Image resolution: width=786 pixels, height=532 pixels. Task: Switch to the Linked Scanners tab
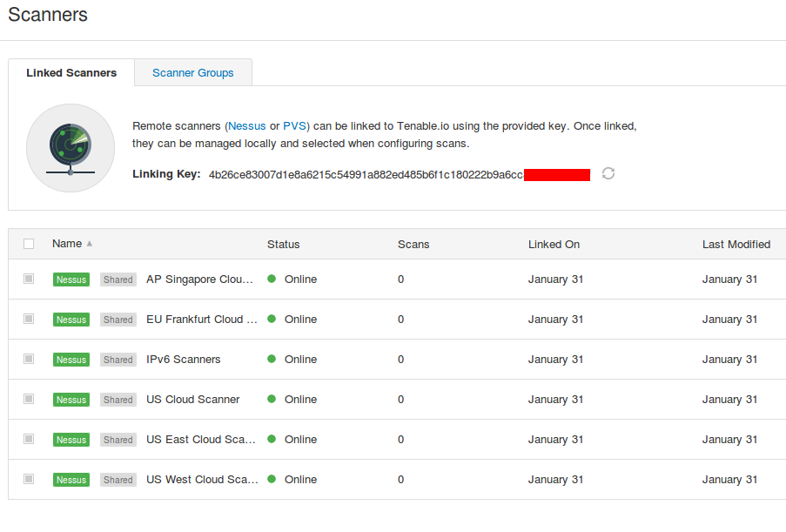[x=71, y=73]
